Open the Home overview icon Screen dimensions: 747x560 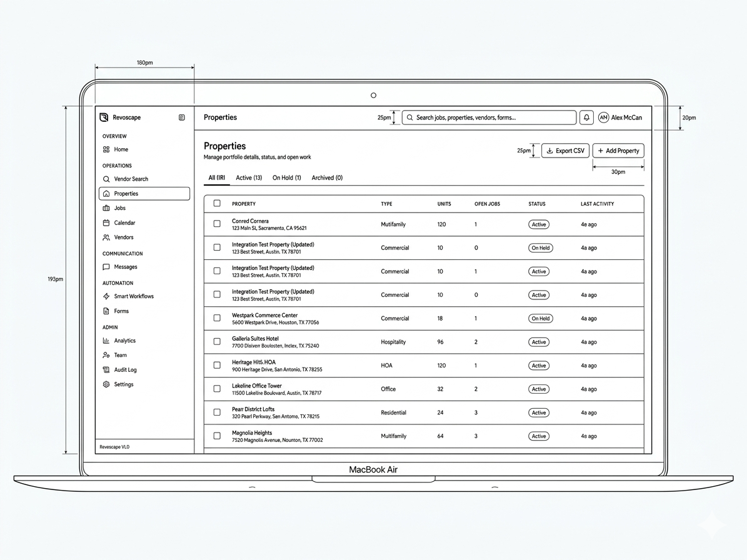click(x=107, y=149)
